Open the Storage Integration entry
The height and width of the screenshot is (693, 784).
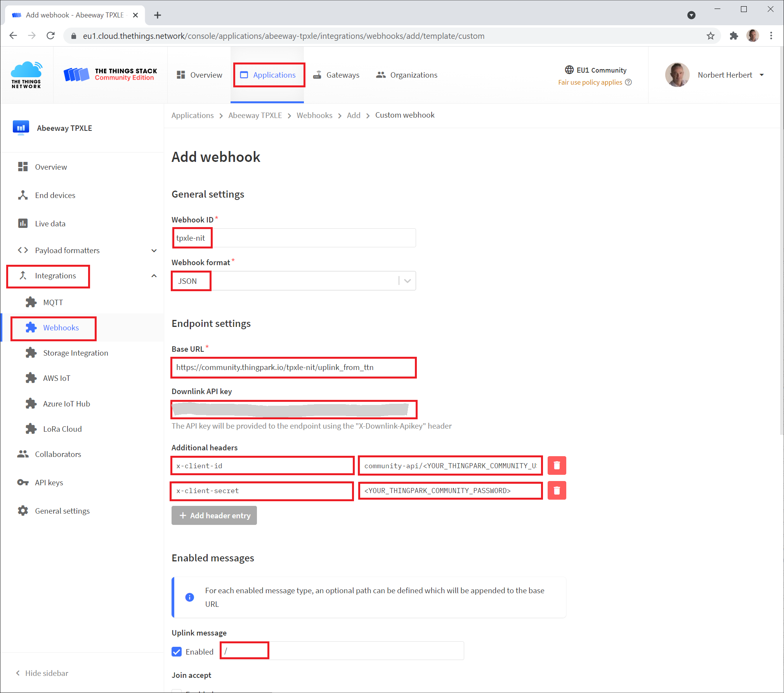[76, 353]
